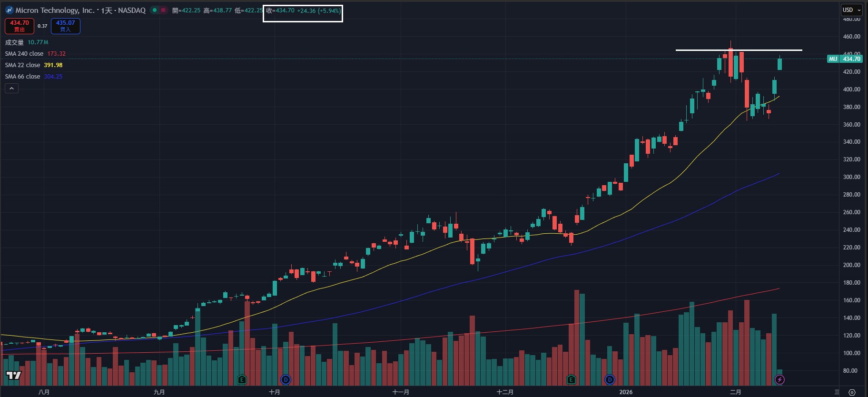The height and width of the screenshot is (397, 868).
Task: Select the SMA 66 close indicator legend
Action: click(x=23, y=77)
